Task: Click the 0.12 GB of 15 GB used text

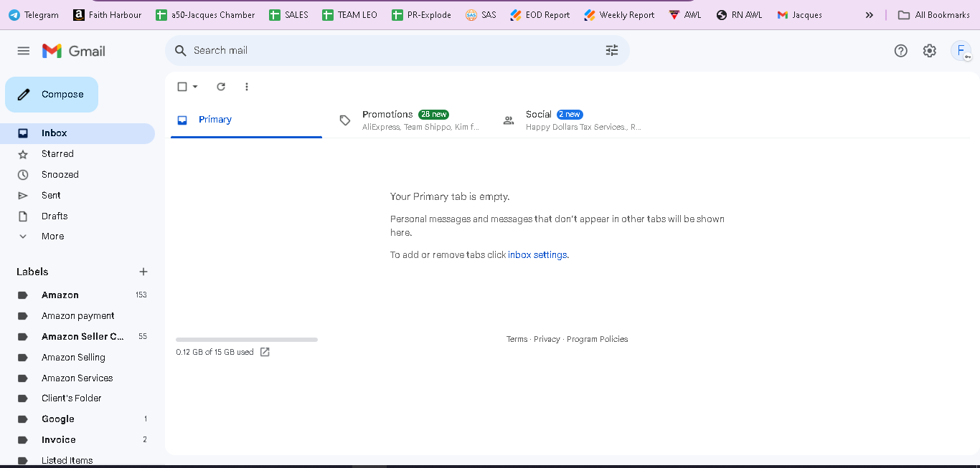Action: pos(215,352)
